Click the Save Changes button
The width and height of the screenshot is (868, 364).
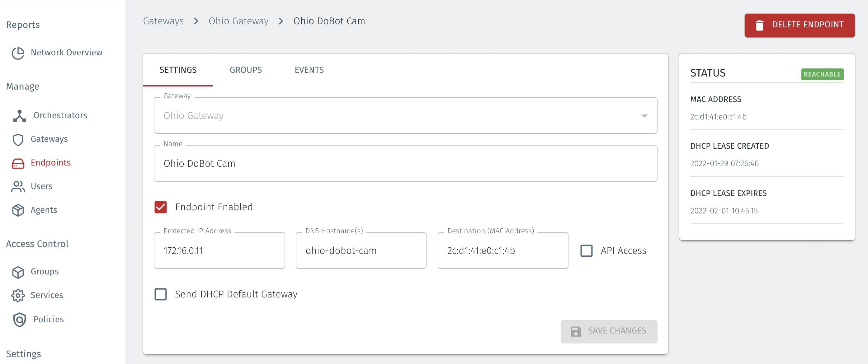[x=609, y=331]
